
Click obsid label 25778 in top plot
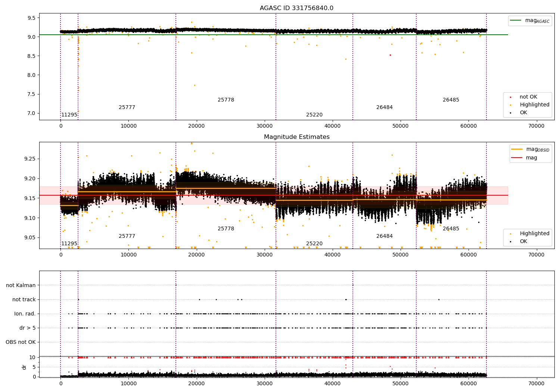pos(226,100)
